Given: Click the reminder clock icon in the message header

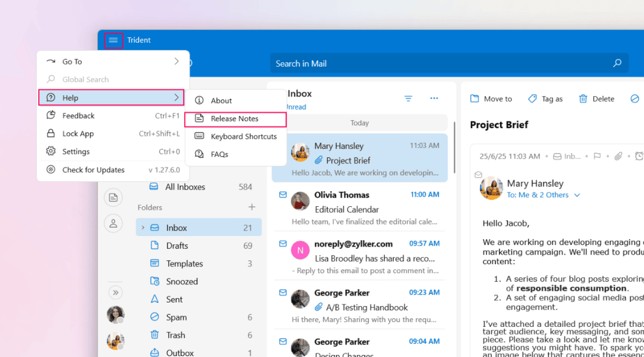Looking at the screenshot, I should [639, 156].
